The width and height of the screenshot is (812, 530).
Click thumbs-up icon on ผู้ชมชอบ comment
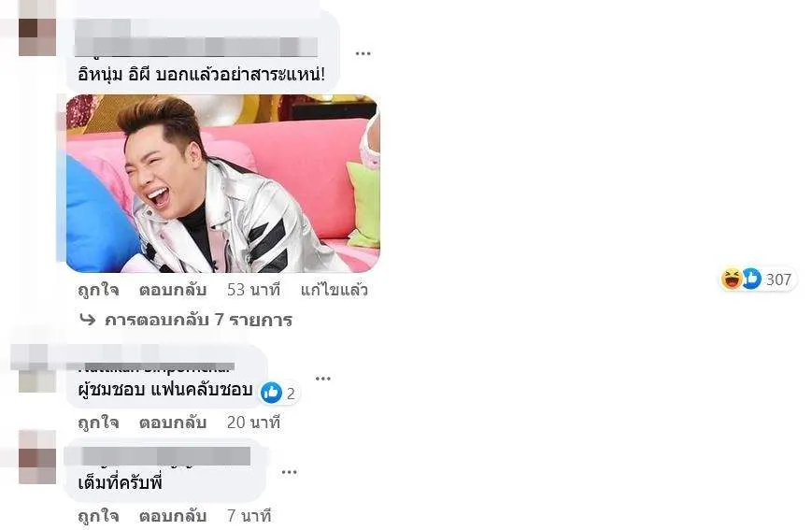(271, 393)
